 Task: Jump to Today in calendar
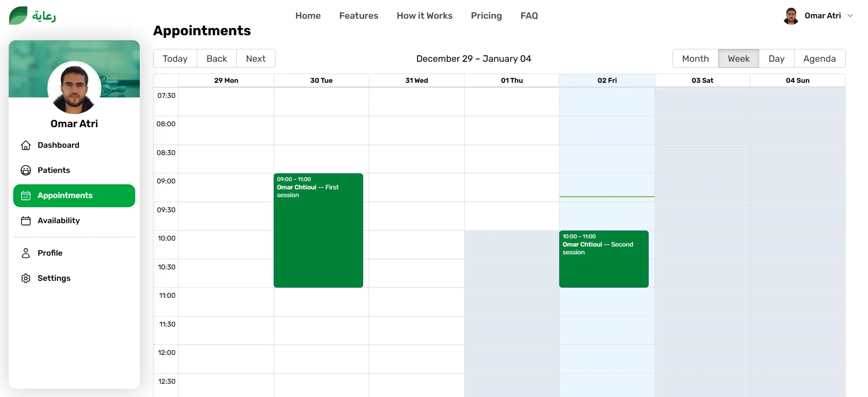pyautogui.click(x=175, y=59)
